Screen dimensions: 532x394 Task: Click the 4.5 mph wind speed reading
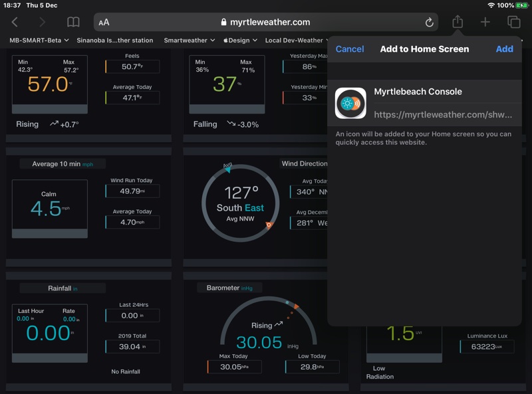tap(46, 208)
